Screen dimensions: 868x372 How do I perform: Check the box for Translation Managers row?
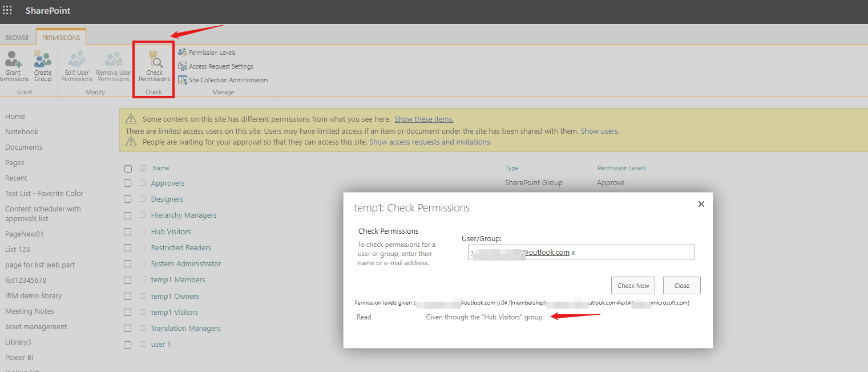click(x=128, y=329)
